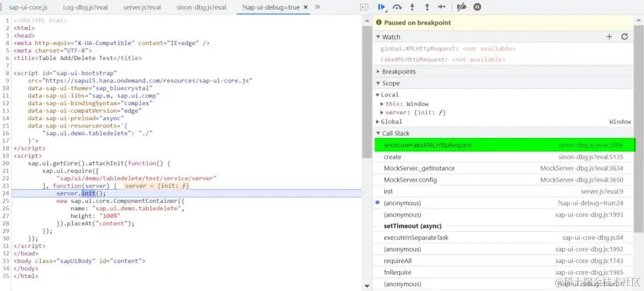This screenshot has width=644, height=291.
Task: Open server.js?eval:9 source link
Action: click(x=602, y=192)
